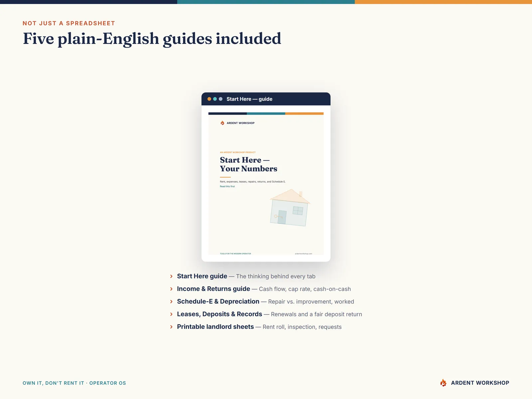Click the 'Start Here — Your Numbers' cover title
Image resolution: width=532 pixels, height=399 pixels.
[x=248, y=164]
